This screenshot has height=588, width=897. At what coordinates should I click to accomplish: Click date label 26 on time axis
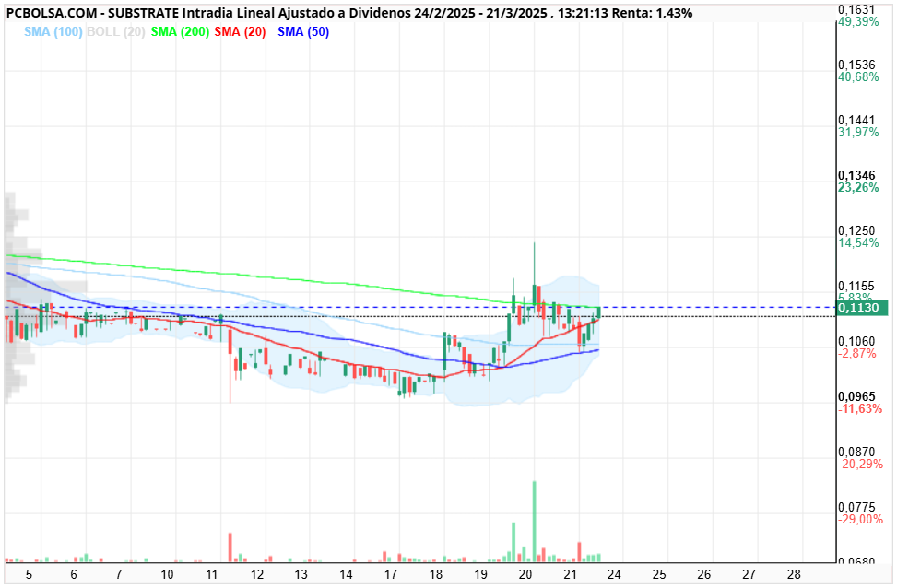pos(704,575)
